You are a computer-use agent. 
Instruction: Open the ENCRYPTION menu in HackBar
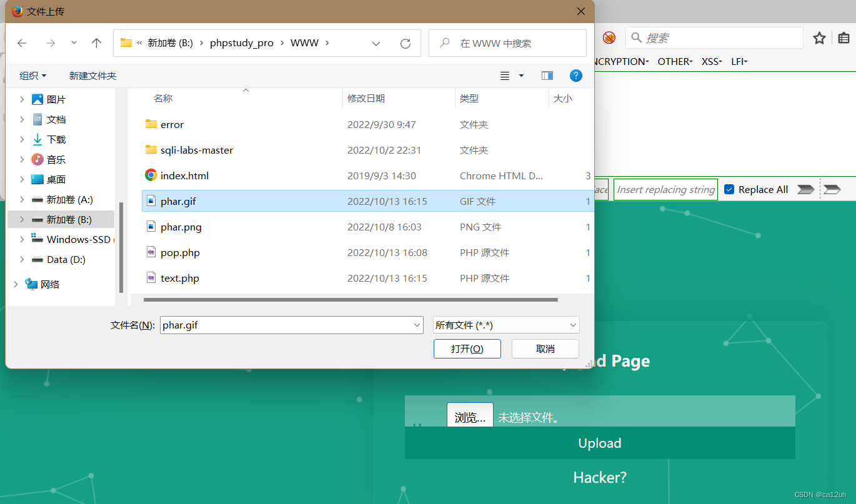click(x=622, y=61)
